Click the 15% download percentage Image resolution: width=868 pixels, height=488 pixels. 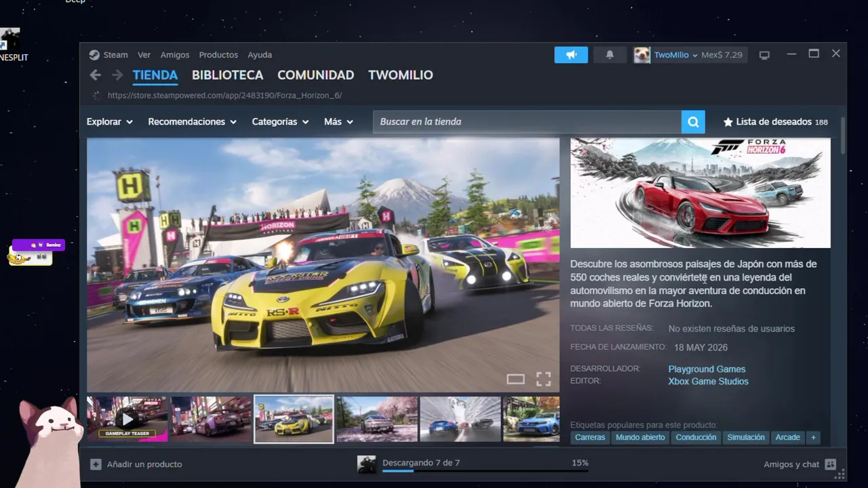point(580,463)
